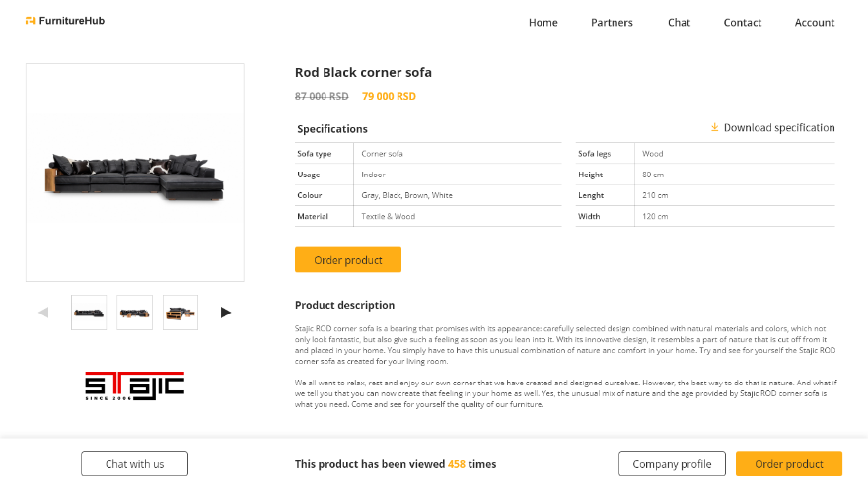868x489 pixels.
Task: Show previous image with left arrow
Action: coord(43,313)
